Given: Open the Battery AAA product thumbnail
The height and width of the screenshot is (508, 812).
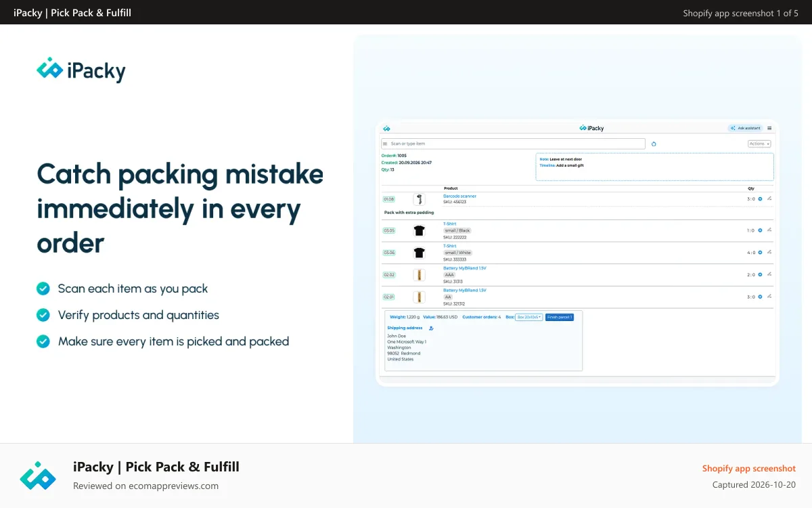Looking at the screenshot, I should click(x=419, y=275).
